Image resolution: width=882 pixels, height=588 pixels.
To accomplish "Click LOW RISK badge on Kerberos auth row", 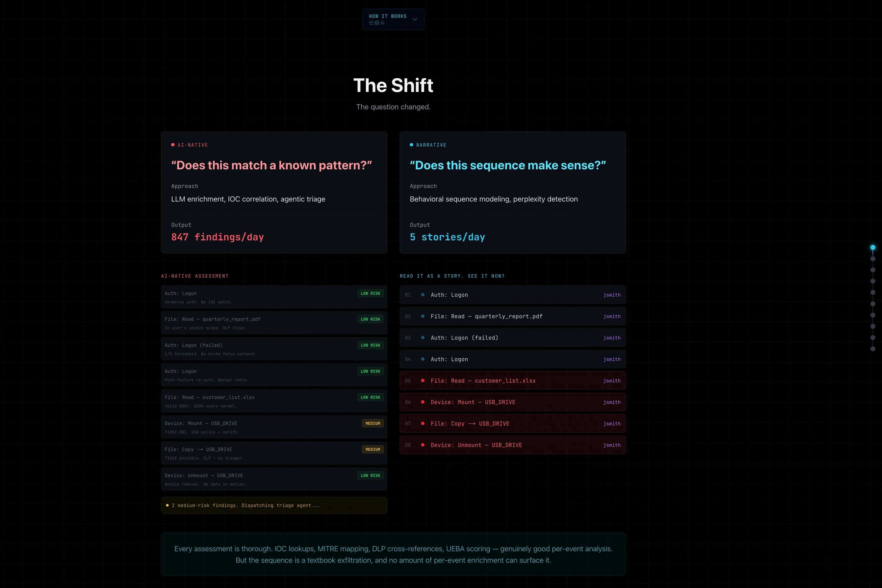I will click(x=370, y=293).
